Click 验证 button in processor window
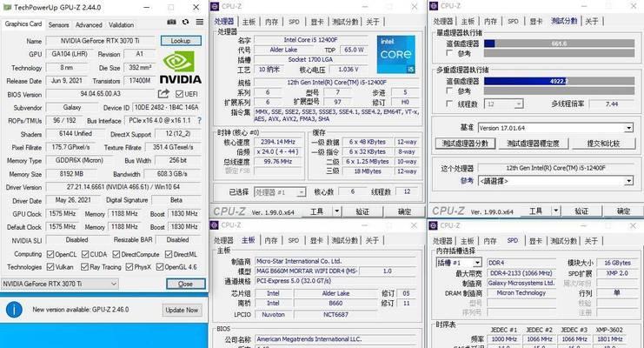 (362, 211)
